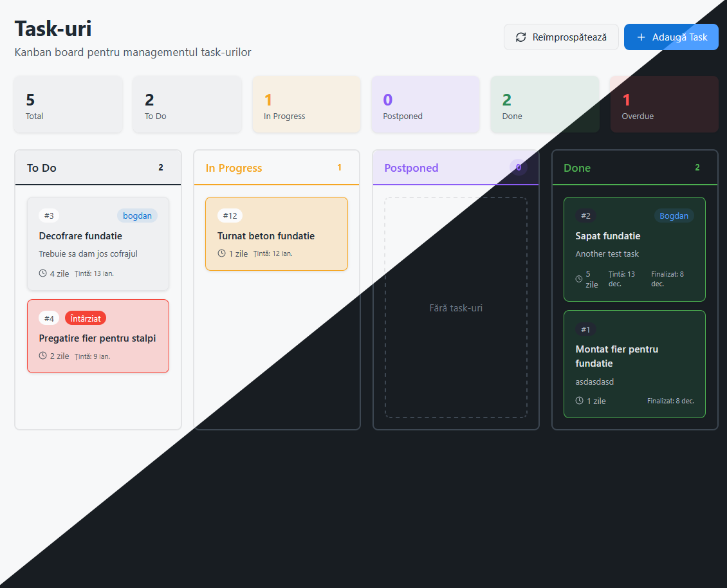The image size is (727, 588).
Task: Select the Sapat fundatie task card
Action: click(x=634, y=250)
